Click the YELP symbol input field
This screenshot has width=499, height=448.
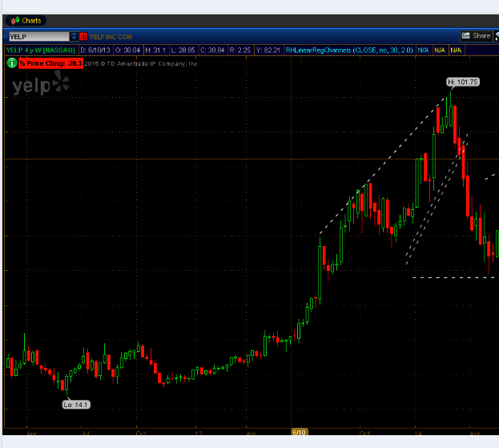click(39, 37)
